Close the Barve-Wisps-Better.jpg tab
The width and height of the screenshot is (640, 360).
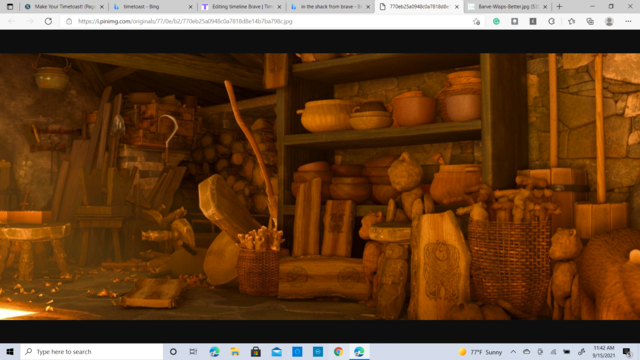tap(545, 7)
